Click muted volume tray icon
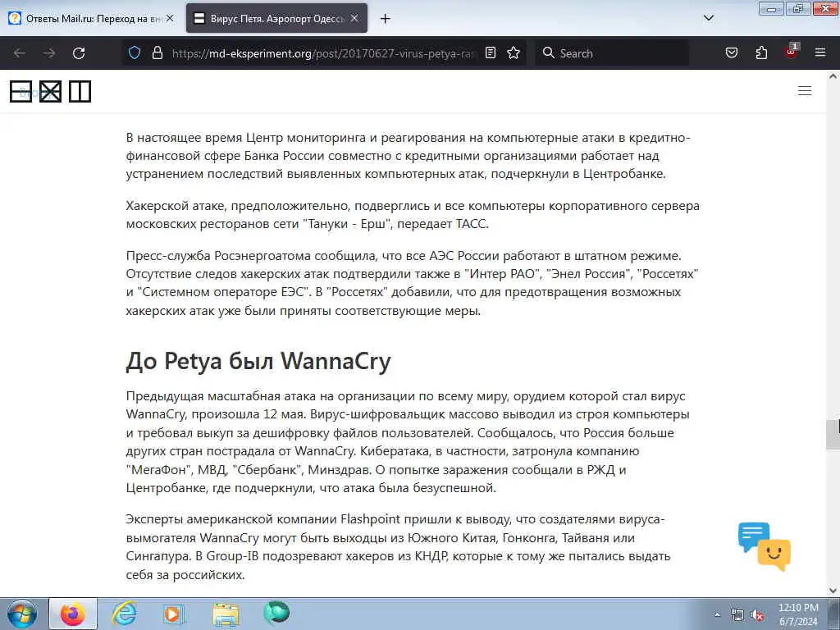The width and height of the screenshot is (840, 630). [x=757, y=615]
